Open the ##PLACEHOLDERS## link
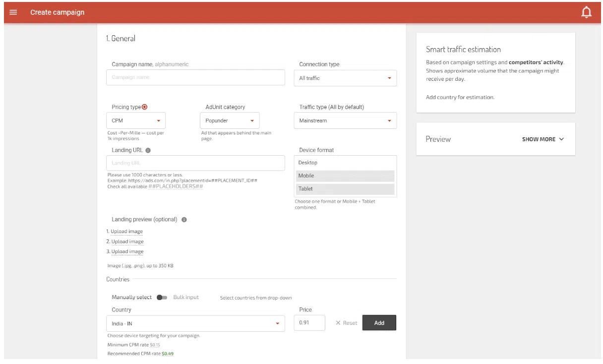The width and height of the screenshot is (603, 364). click(x=176, y=186)
